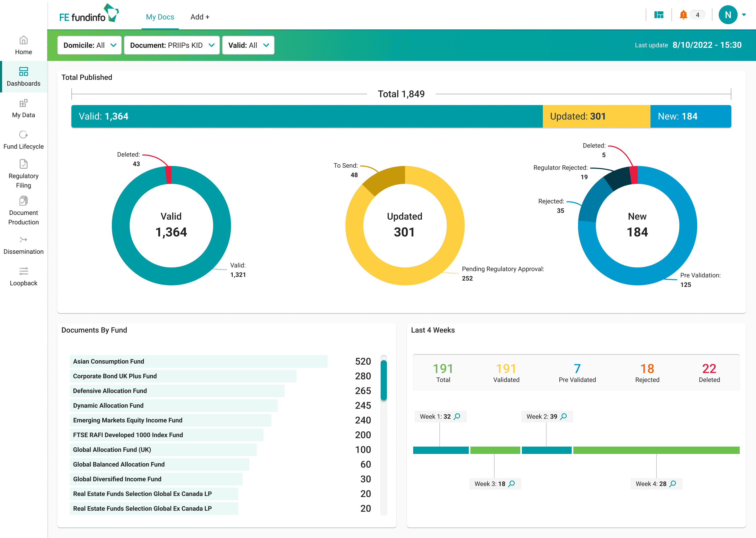The height and width of the screenshot is (538, 756).
Task: Open notifications bell icon
Action: point(683,15)
